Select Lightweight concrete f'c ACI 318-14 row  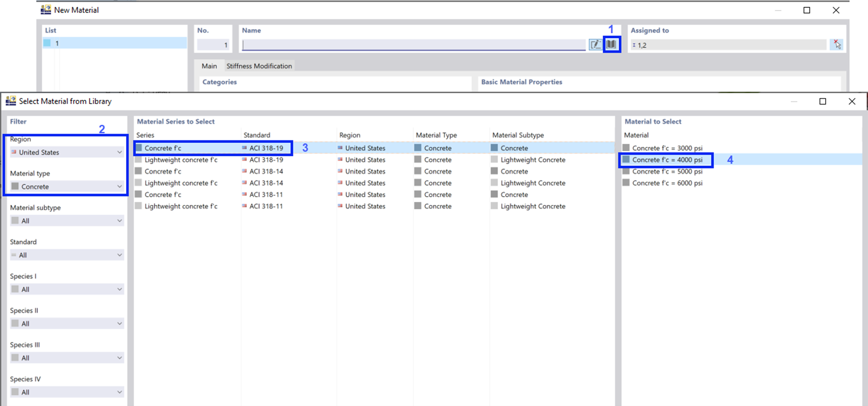point(374,183)
